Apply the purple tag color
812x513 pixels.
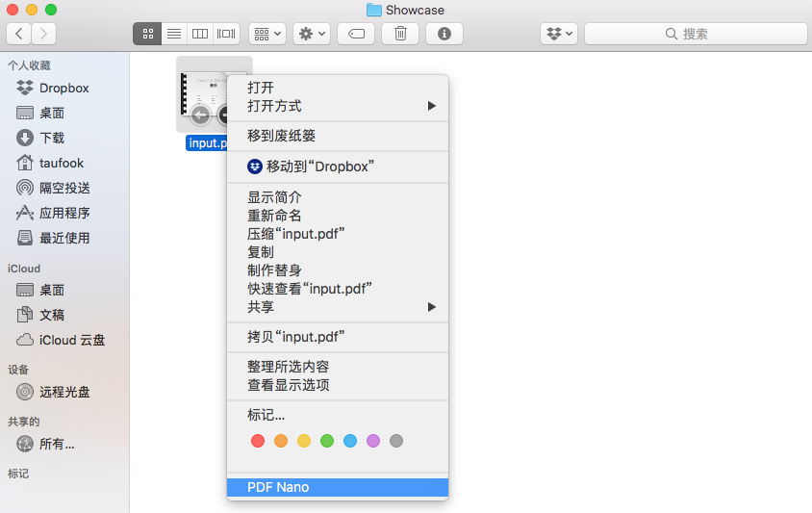click(x=373, y=441)
